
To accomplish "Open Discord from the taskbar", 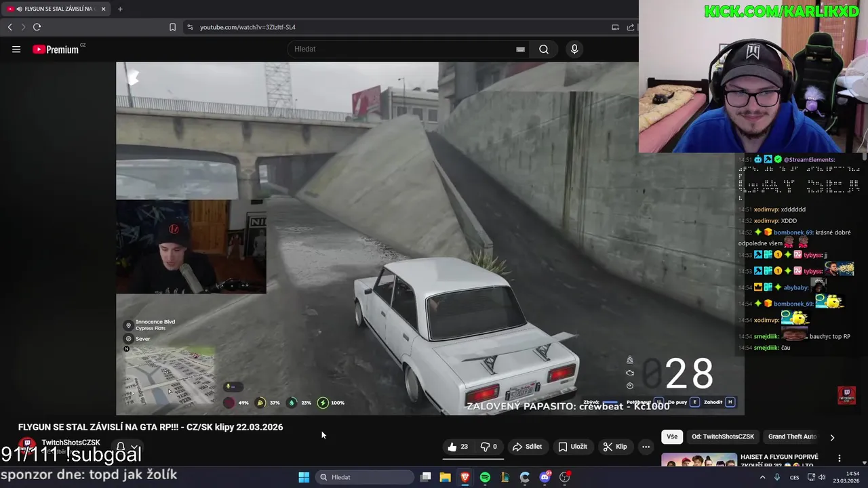I will click(x=545, y=477).
